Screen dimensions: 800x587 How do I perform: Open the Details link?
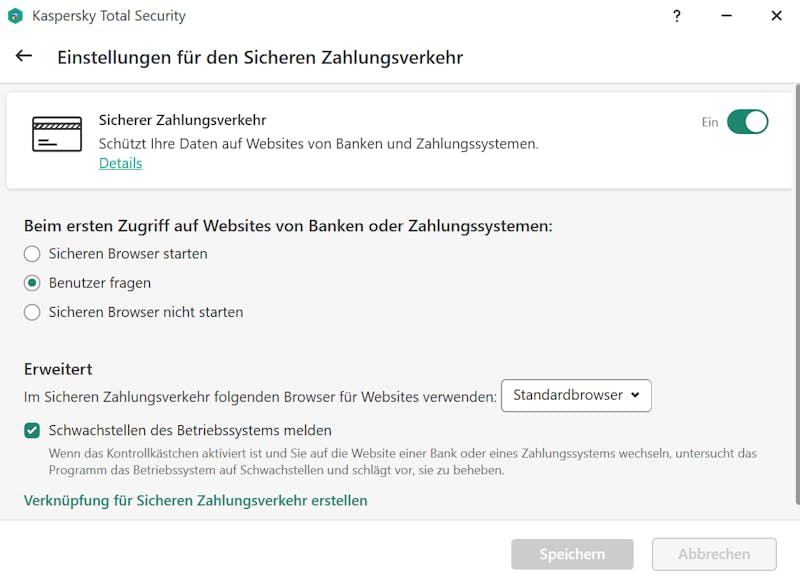[x=120, y=163]
